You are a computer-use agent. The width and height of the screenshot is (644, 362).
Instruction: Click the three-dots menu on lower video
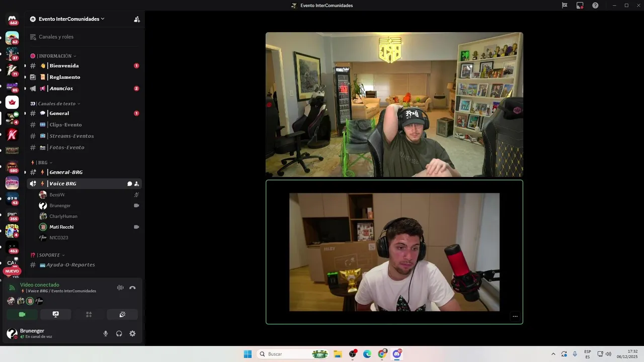[x=515, y=317]
